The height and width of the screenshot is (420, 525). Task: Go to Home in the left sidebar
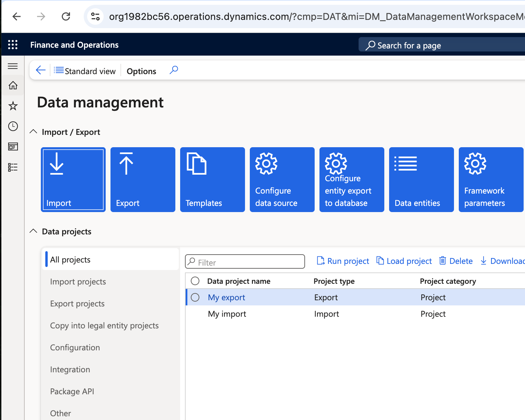click(13, 85)
